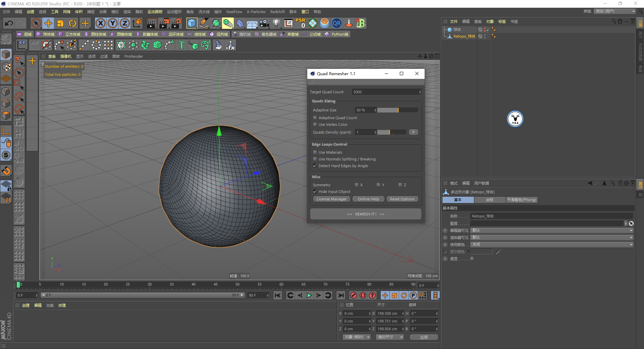Click the PSR 0 reset icon
This screenshot has width=644, height=349.
301,23
